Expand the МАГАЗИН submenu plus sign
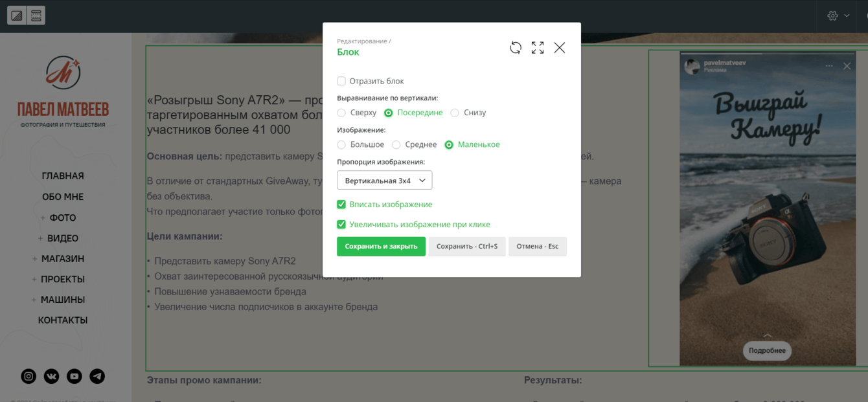The height and width of the screenshot is (402, 868). [x=34, y=259]
